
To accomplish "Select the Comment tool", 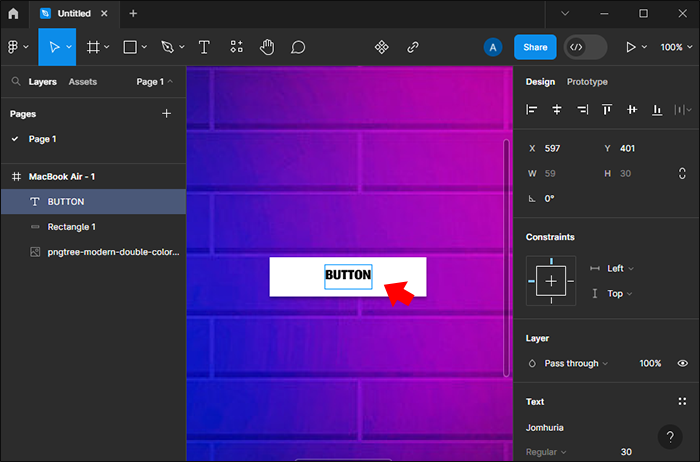I will pyautogui.click(x=298, y=47).
